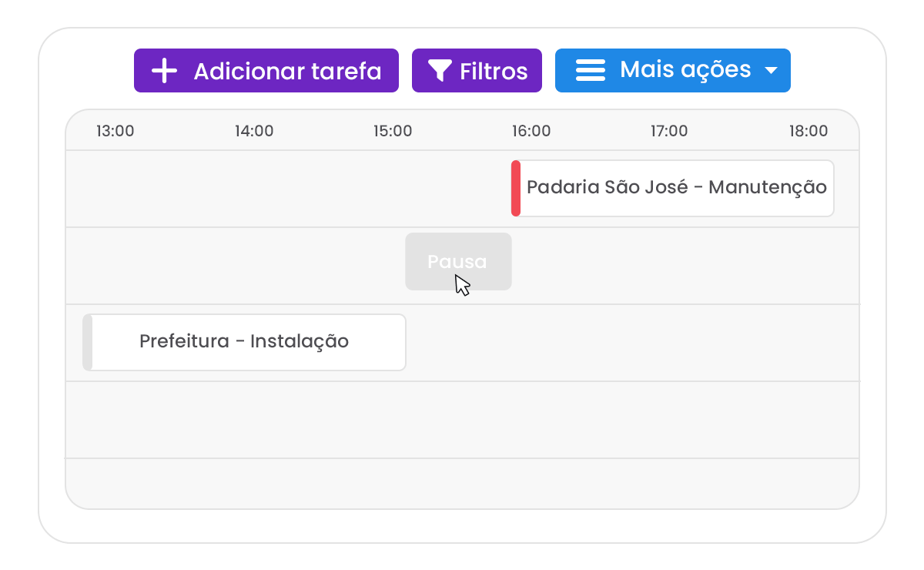Click the 16:00 time marker
The image size is (924, 570).
point(531,131)
